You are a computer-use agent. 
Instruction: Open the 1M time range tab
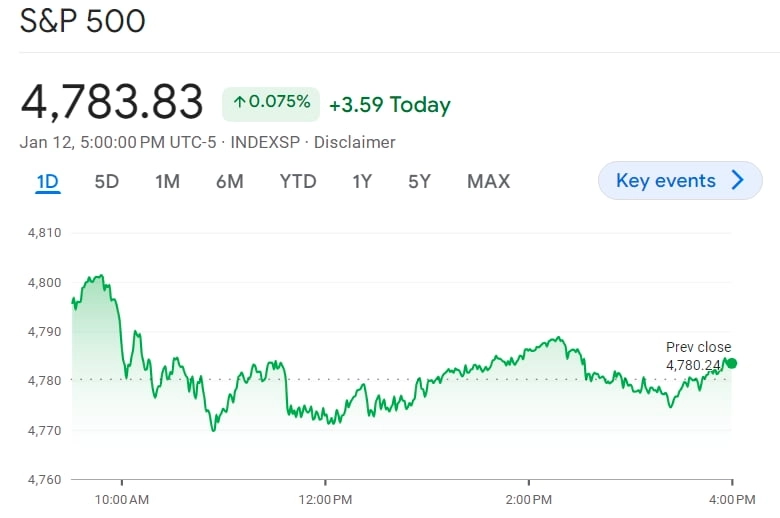(167, 181)
